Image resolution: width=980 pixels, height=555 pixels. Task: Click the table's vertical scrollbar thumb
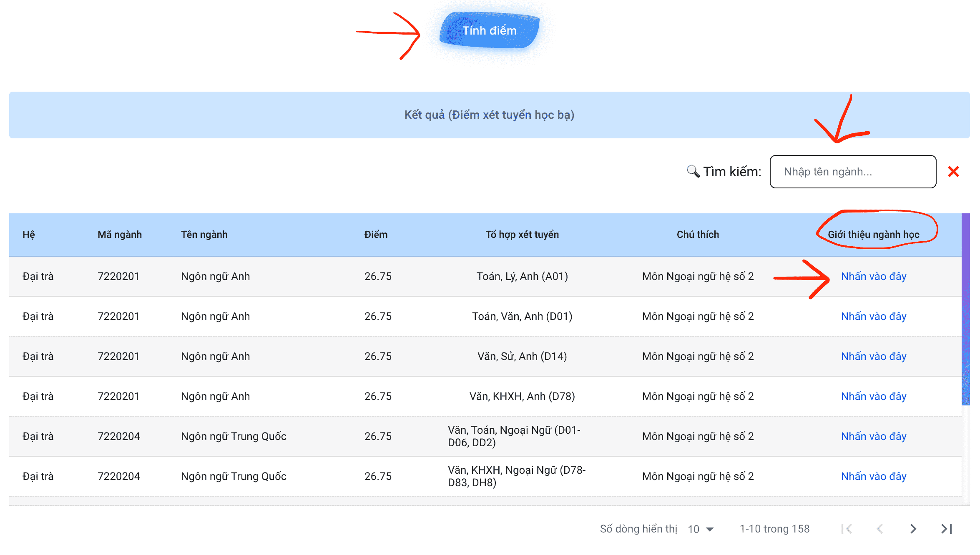966,309
